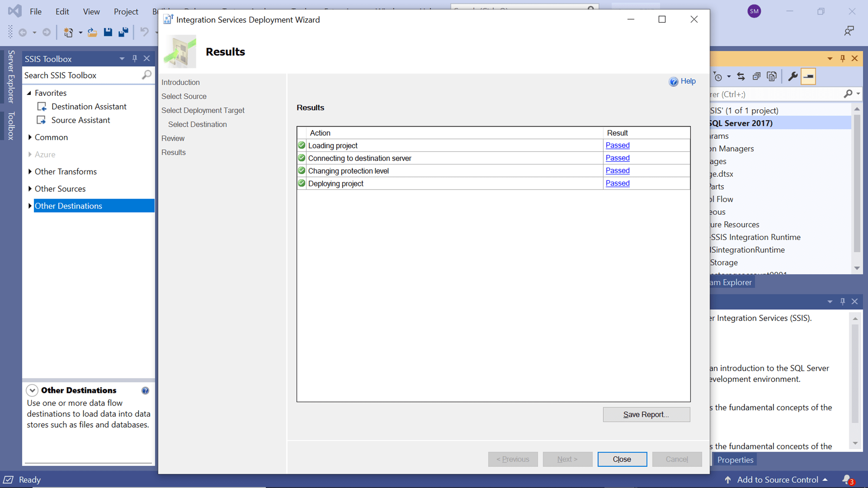Click the Save All toolbar icon
The width and height of the screenshot is (868, 488).
(x=123, y=32)
